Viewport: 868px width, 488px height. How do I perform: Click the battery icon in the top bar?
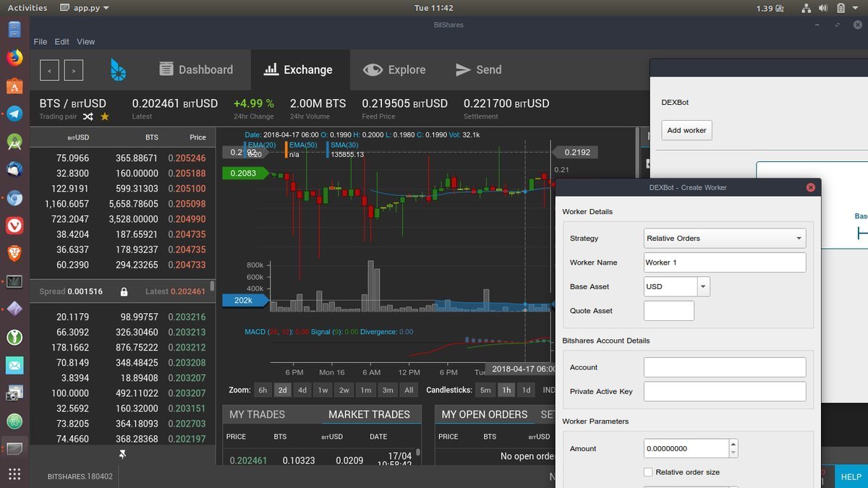(x=841, y=8)
